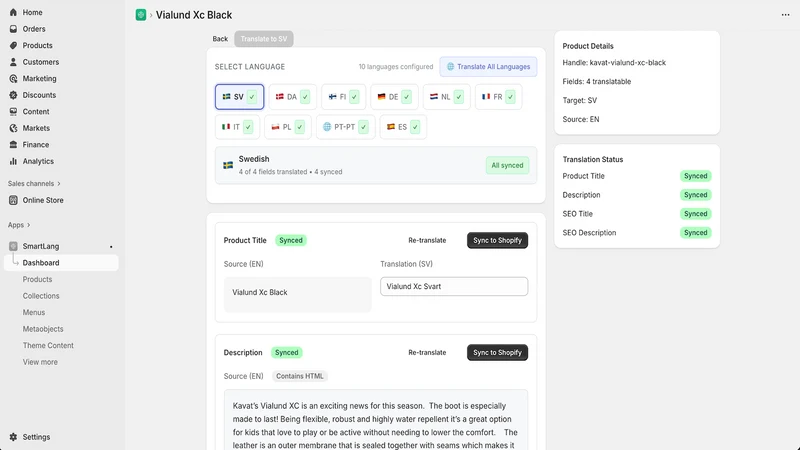Select the PT-PT Portuguese language chip
Image resolution: width=800 pixels, height=450 pixels.
346,127
